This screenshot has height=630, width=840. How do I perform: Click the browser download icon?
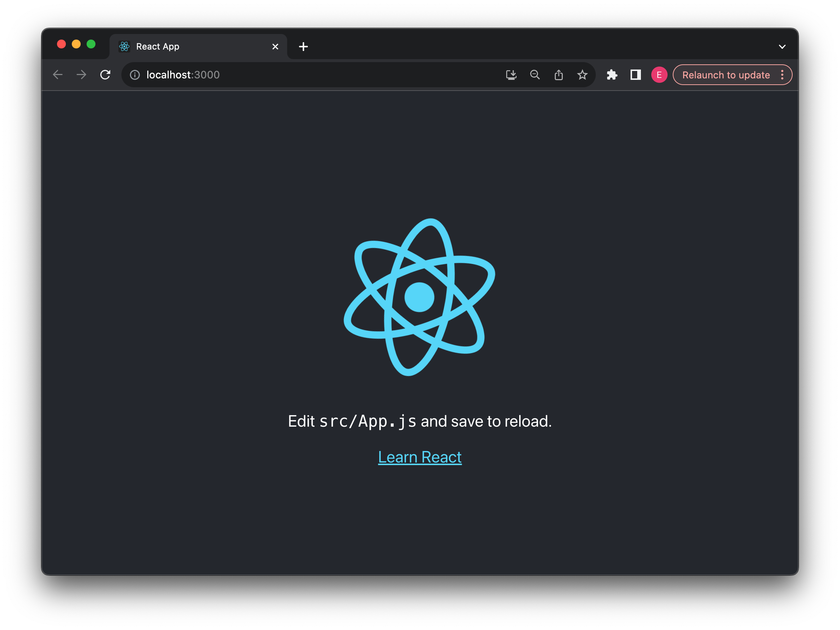pos(510,74)
